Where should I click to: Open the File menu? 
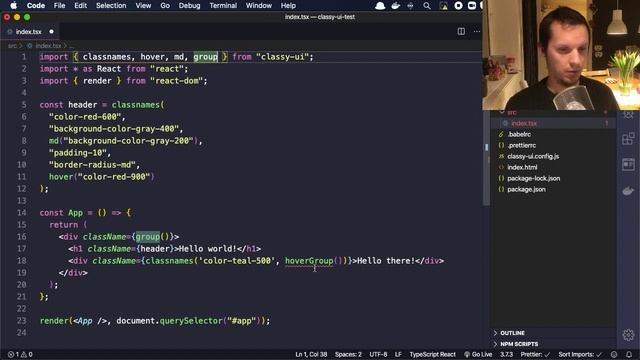click(x=59, y=6)
